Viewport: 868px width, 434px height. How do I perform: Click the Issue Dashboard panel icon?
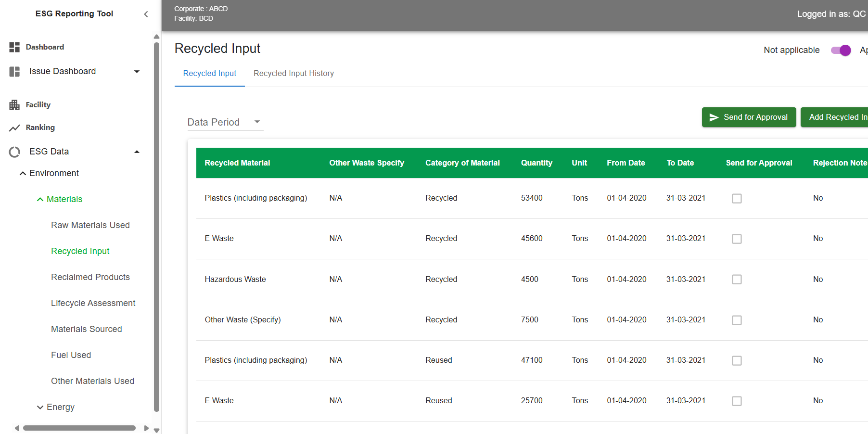14,72
